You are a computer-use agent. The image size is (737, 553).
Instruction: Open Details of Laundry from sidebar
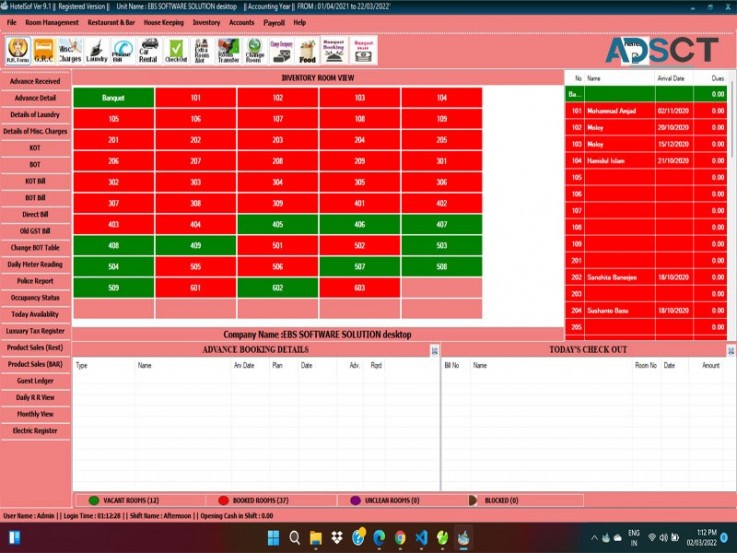(x=35, y=115)
